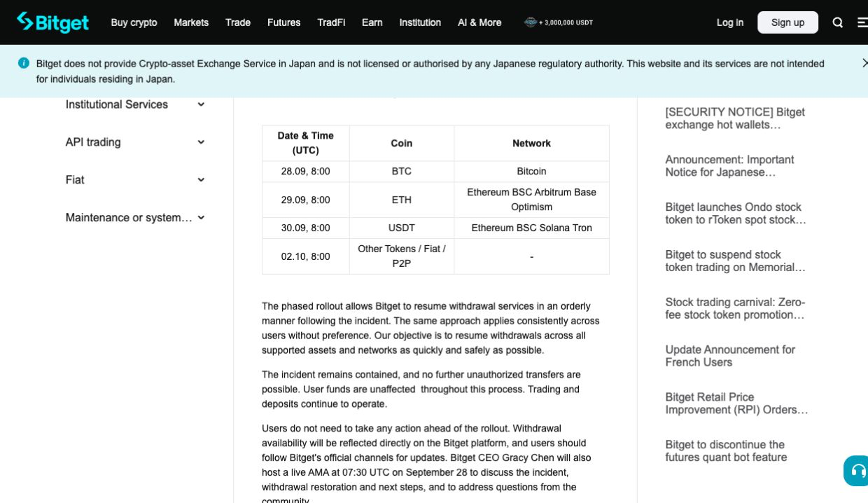Viewport: 868px width, 503px height.
Task: Click the Gracy Chen AMA paragraph
Action: pos(427,462)
